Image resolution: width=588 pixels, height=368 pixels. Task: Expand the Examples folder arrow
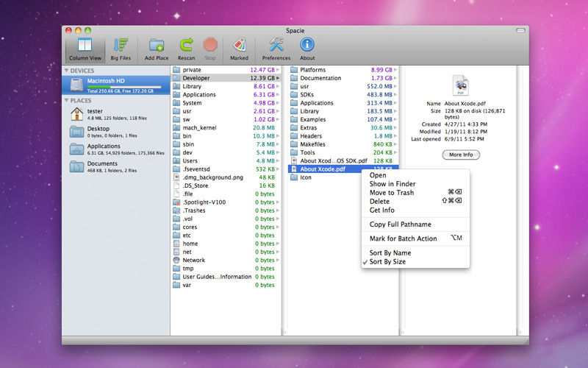[395, 119]
